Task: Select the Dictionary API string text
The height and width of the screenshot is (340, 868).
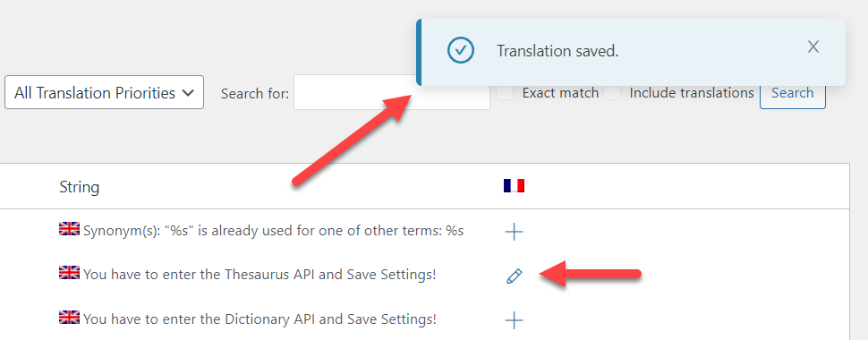Action: pos(260,319)
